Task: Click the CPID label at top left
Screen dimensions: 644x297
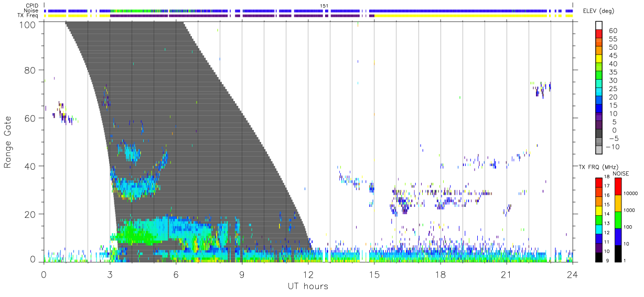Action: [x=31, y=6]
